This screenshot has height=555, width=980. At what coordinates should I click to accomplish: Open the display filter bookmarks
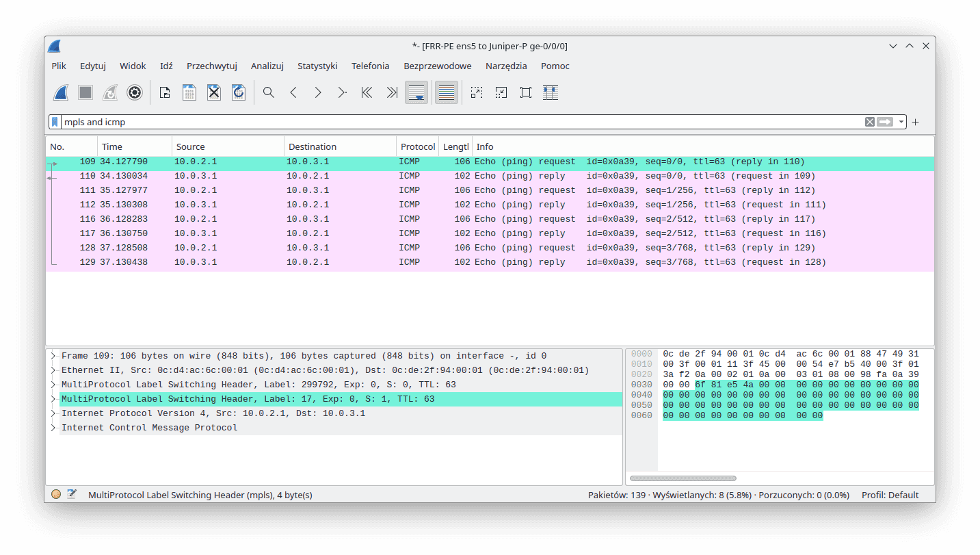click(x=55, y=121)
